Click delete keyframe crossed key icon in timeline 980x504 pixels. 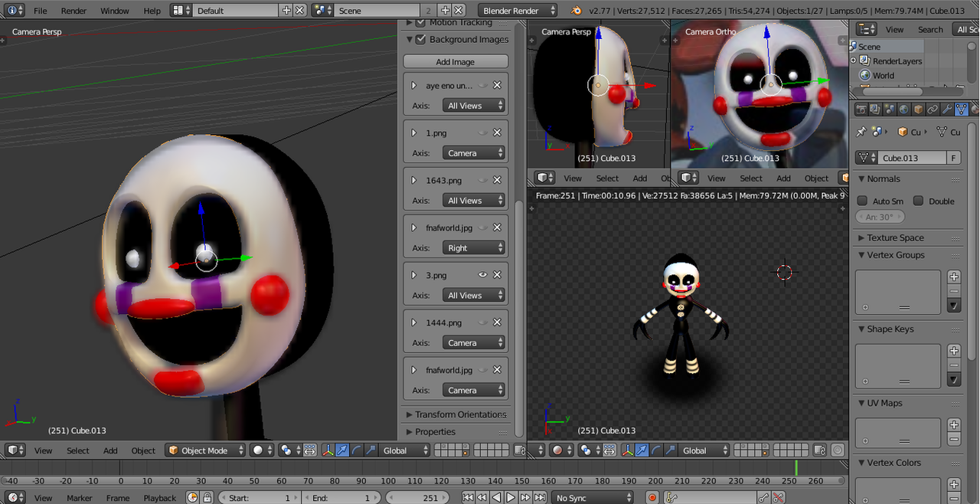778,498
